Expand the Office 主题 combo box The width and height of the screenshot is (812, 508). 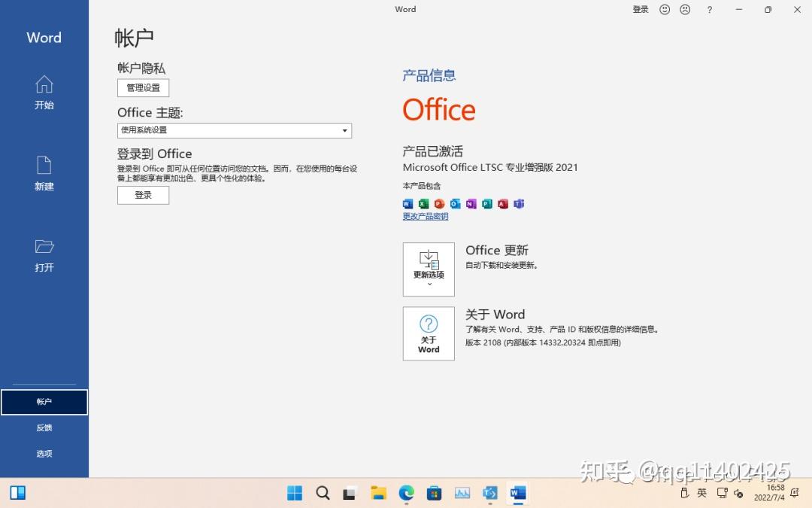click(x=345, y=130)
